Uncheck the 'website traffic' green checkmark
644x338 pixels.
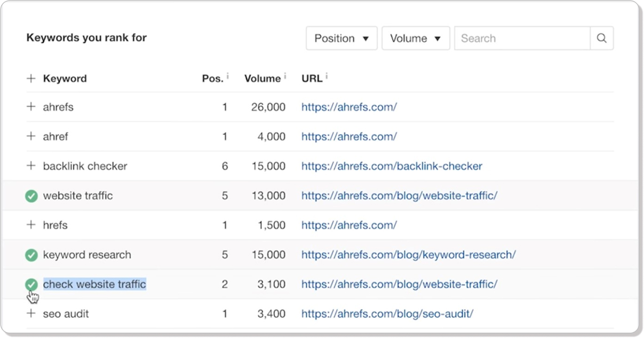pyautogui.click(x=31, y=196)
